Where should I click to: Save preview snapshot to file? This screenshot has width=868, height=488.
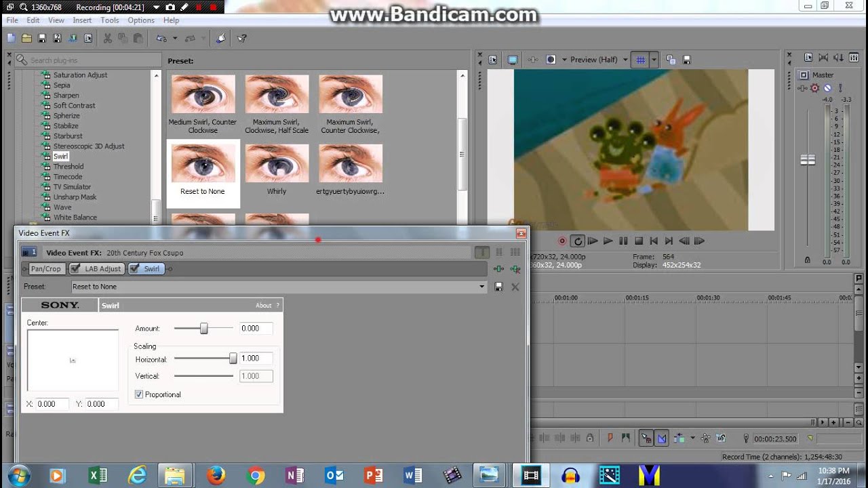click(686, 60)
